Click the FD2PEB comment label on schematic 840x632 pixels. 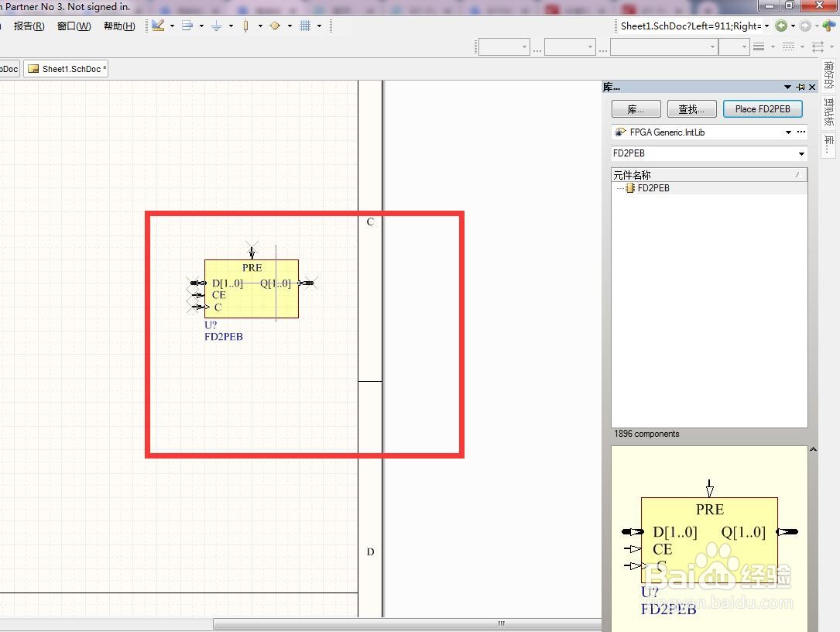224,337
